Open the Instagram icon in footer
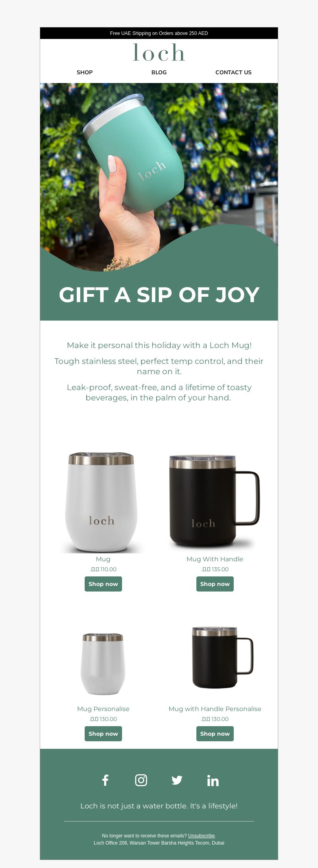Screen dimensions: 318x868 141,780
